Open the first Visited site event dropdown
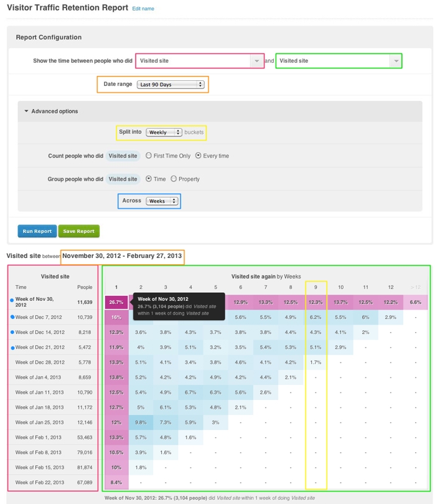Image resolution: width=435 pixels, height=504 pixels. [200, 61]
